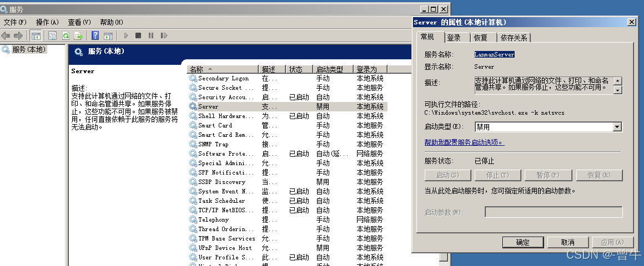Select the LanmanServer service name text
This screenshot has width=644, height=266.
point(495,54)
